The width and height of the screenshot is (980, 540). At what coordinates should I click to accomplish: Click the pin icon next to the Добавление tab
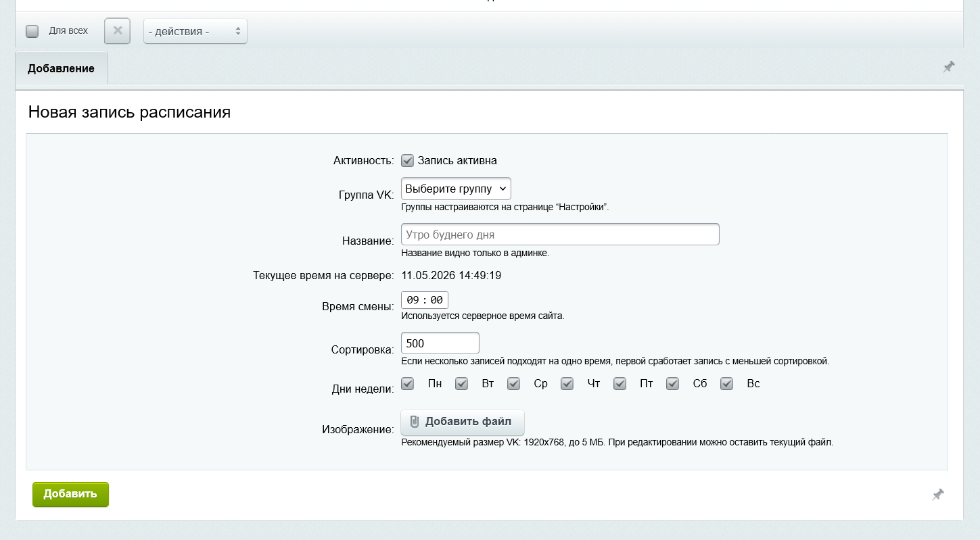point(949,67)
